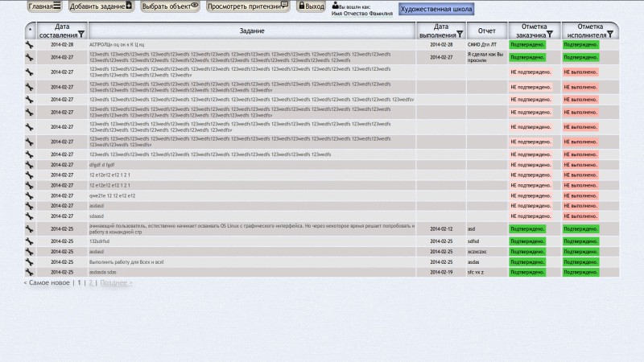644x362 pixels.
Task: Click wrench icon for task sdaasd
Action: [x=30, y=216]
